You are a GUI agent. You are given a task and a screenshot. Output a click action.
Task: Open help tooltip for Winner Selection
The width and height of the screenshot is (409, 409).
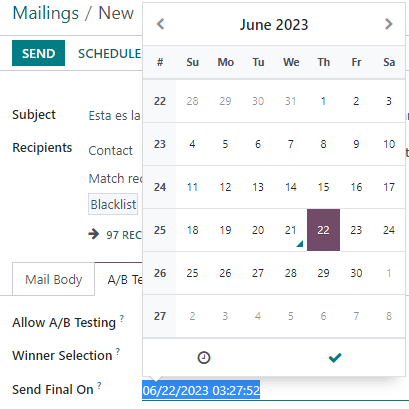(118, 351)
